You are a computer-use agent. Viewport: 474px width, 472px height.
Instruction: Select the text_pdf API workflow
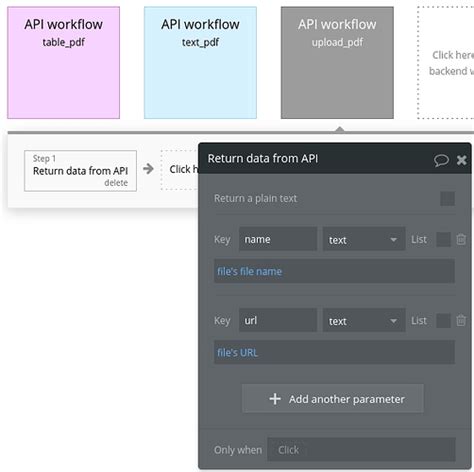pos(200,63)
